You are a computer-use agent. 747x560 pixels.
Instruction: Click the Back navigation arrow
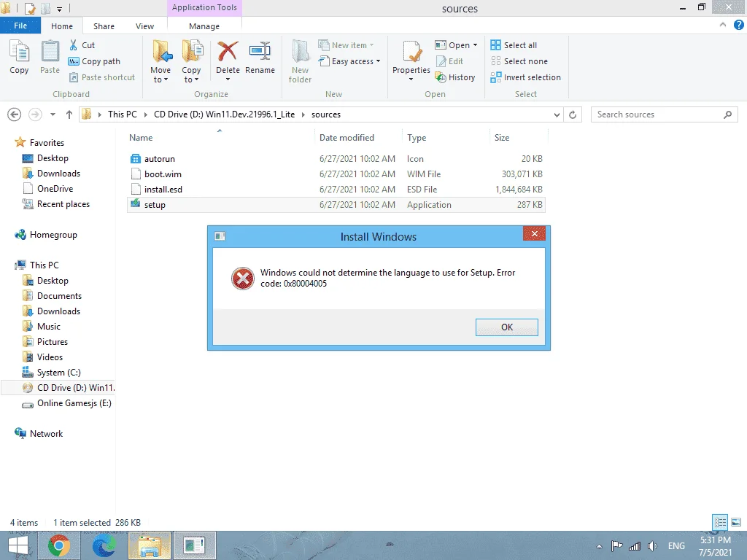[15, 114]
